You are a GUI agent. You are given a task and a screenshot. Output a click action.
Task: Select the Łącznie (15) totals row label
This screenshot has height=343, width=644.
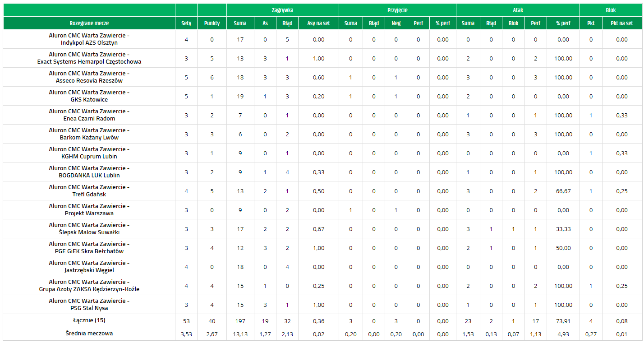coord(89,320)
